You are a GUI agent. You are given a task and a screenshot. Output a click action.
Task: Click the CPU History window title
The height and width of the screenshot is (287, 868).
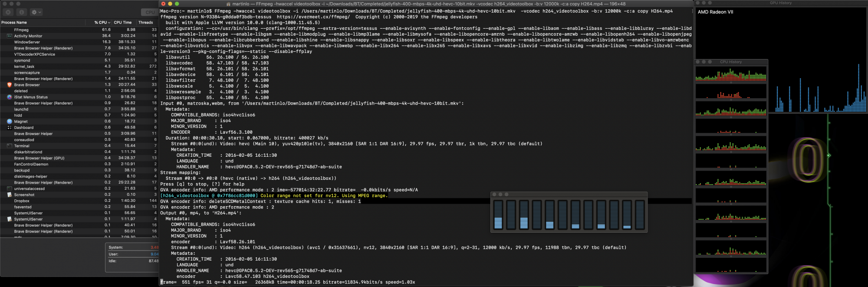pos(731,62)
